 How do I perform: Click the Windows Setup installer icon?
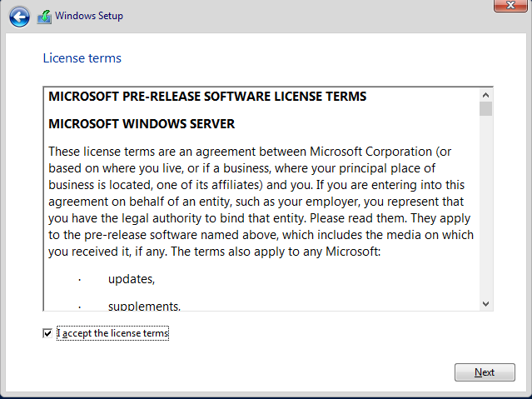[44, 17]
